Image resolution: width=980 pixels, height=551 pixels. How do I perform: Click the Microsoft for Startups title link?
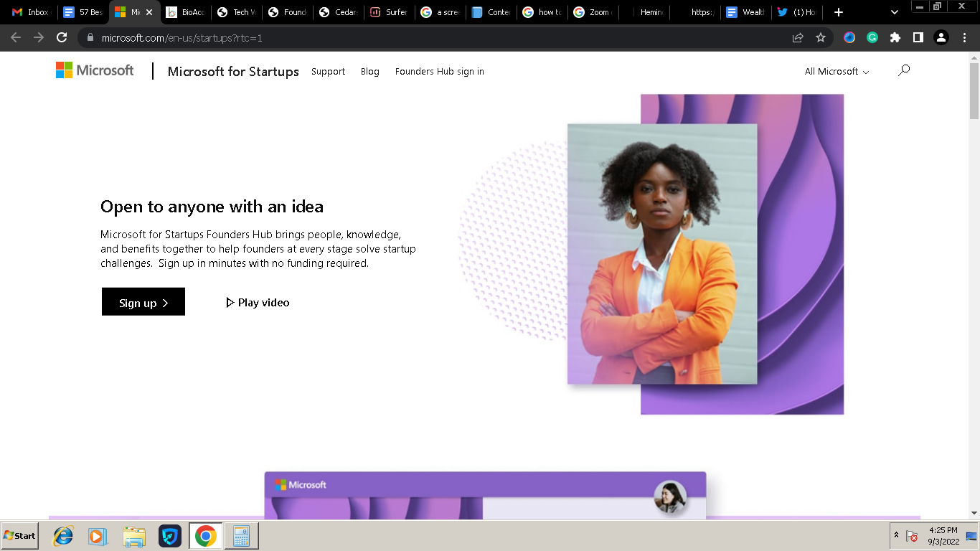233,72
